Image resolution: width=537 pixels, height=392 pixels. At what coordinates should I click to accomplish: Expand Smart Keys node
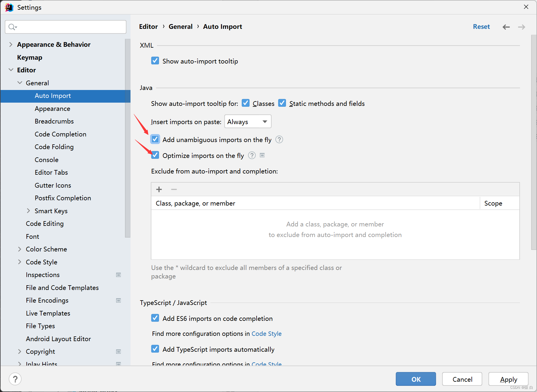click(29, 211)
